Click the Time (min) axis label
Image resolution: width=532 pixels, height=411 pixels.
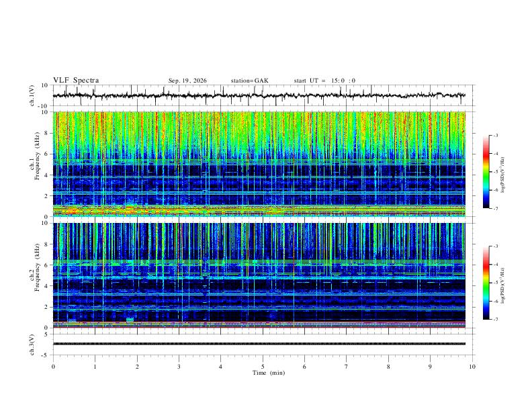[x=269, y=373]
